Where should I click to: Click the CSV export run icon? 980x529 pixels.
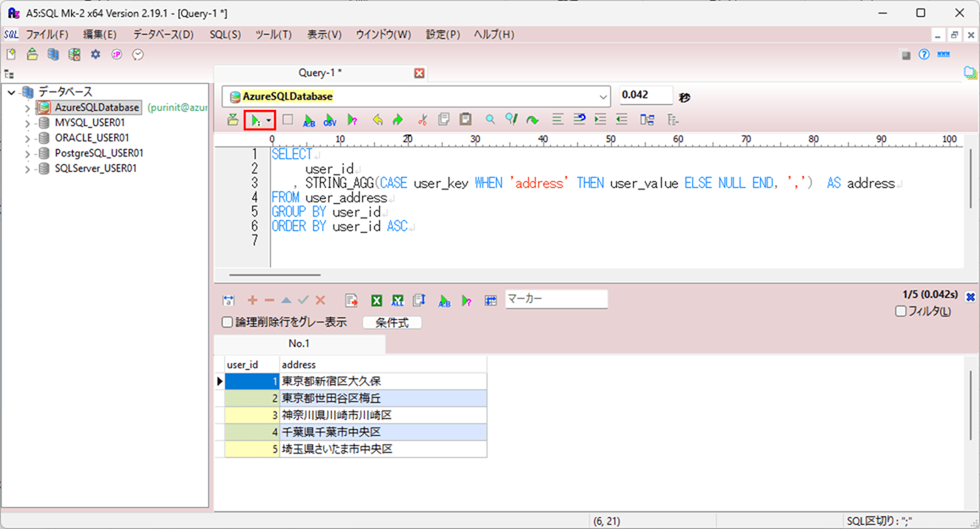tap(330, 120)
